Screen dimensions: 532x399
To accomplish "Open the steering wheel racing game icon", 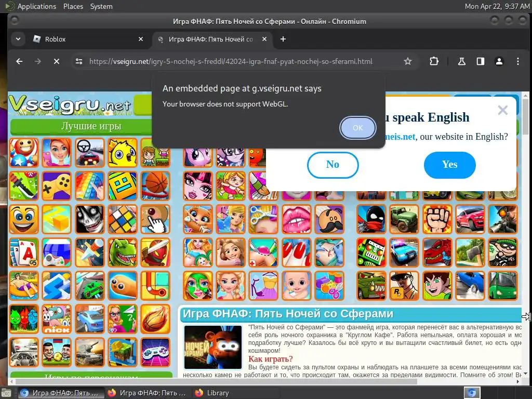I will pyautogui.click(x=89, y=153).
